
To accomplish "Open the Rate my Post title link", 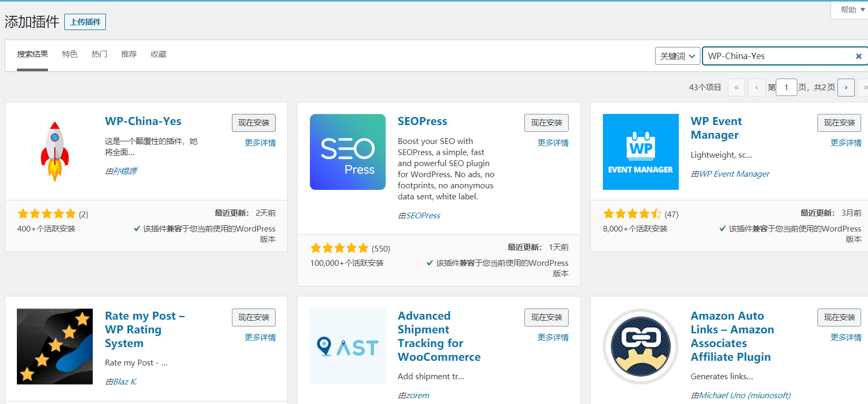I will [x=145, y=330].
